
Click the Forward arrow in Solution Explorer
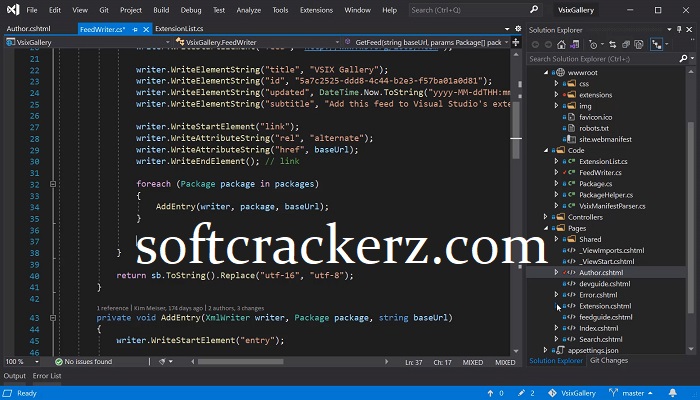point(548,44)
